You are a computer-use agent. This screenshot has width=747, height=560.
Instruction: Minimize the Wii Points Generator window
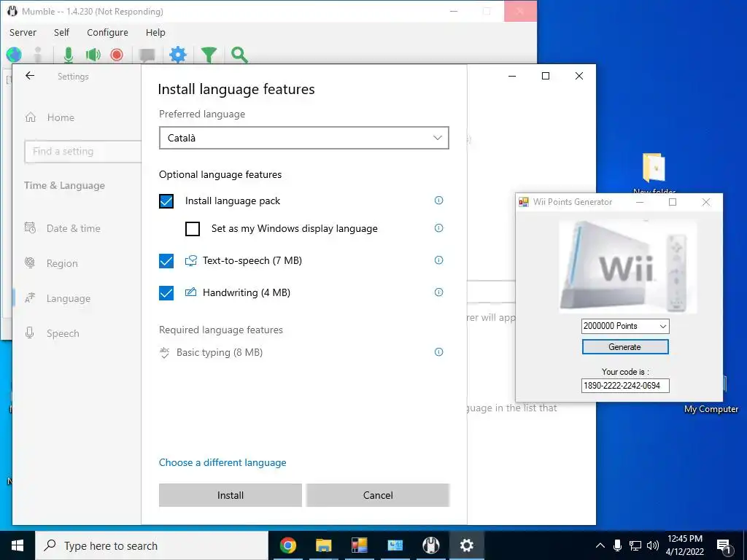coord(640,202)
